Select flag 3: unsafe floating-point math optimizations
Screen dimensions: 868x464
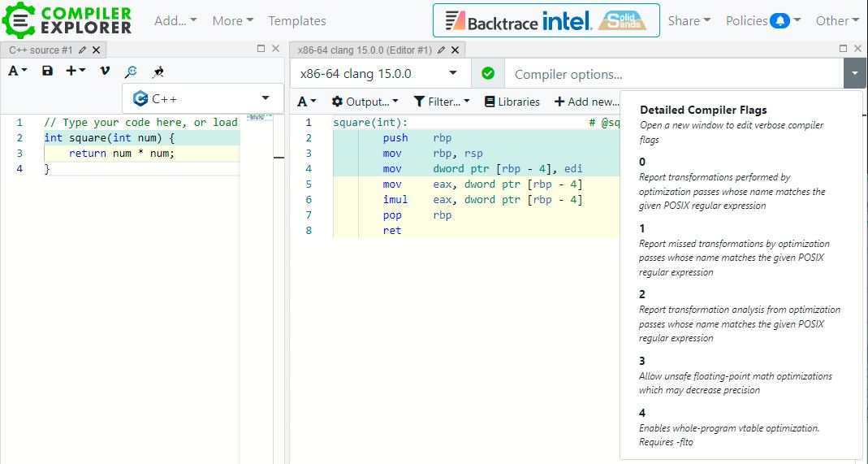(741, 375)
